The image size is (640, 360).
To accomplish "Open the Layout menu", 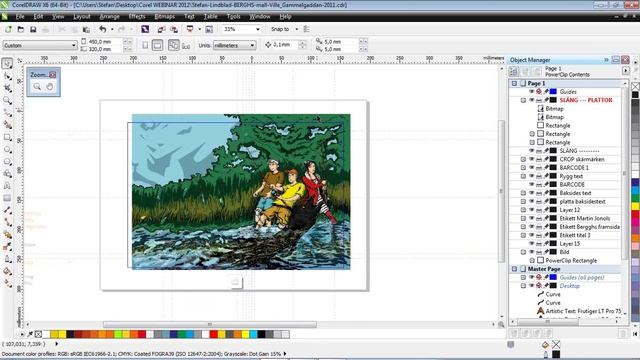I will click(82, 17).
